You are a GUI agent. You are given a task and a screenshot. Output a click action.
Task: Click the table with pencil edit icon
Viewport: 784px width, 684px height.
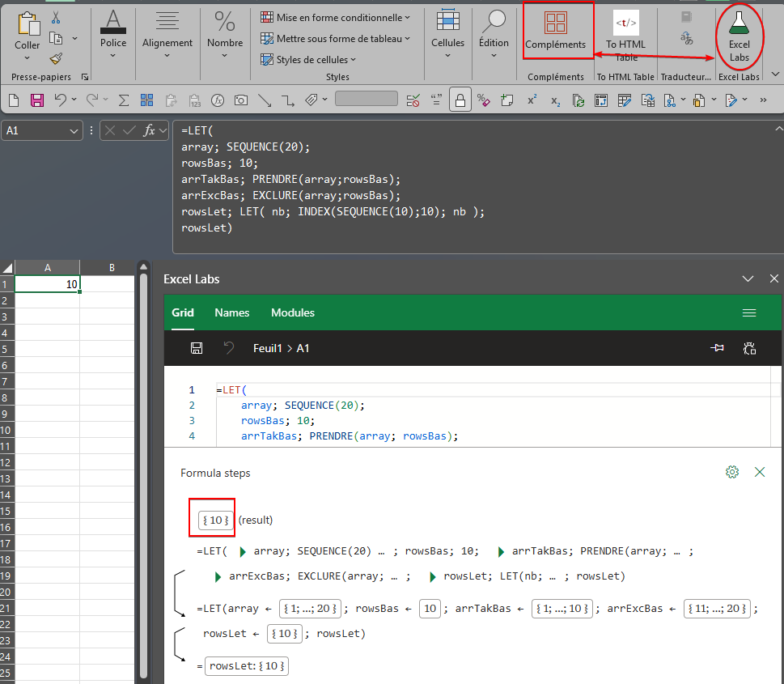click(x=625, y=100)
